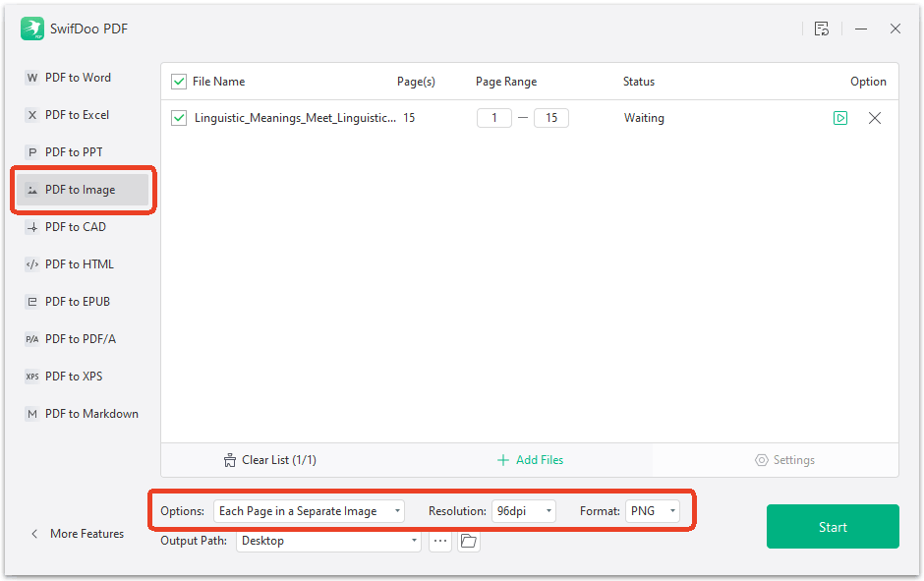The width and height of the screenshot is (924, 581).
Task: Click the Option column header
Action: click(x=868, y=82)
